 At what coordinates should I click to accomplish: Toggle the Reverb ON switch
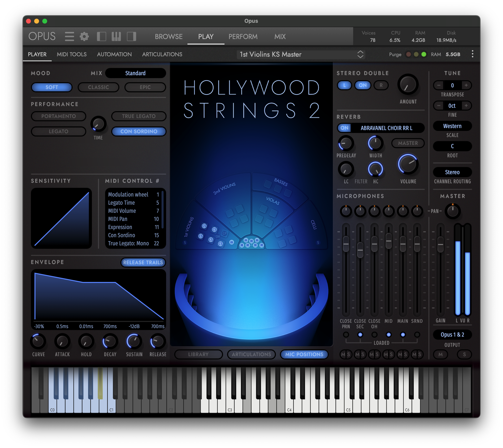[x=344, y=128]
